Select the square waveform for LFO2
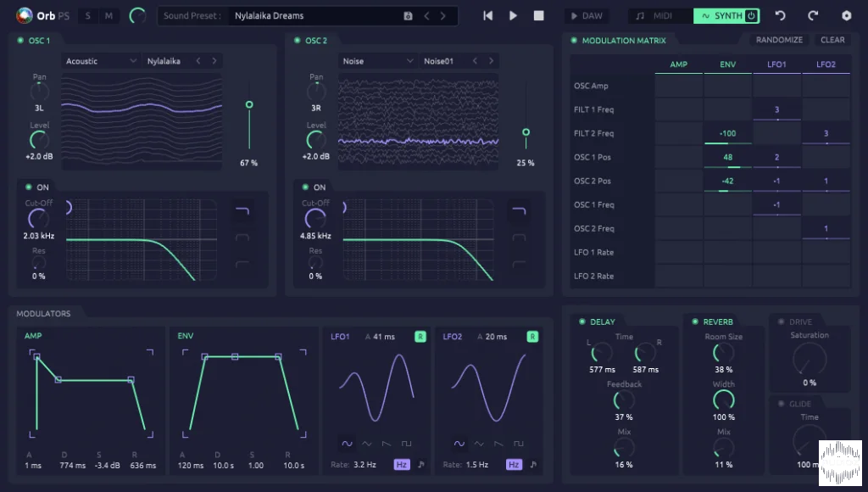 tap(519, 444)
